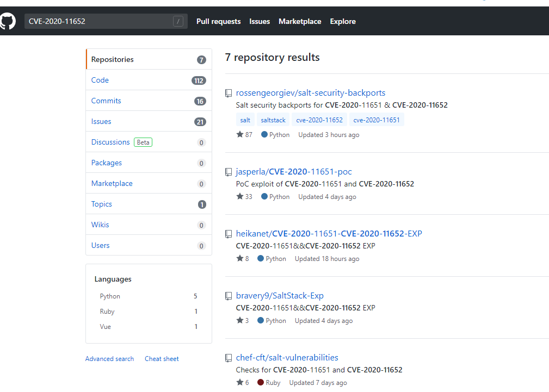Click Python language dot for CVE-2020-11651-poc
Screen dimensions: 549x392
[264, 196]
